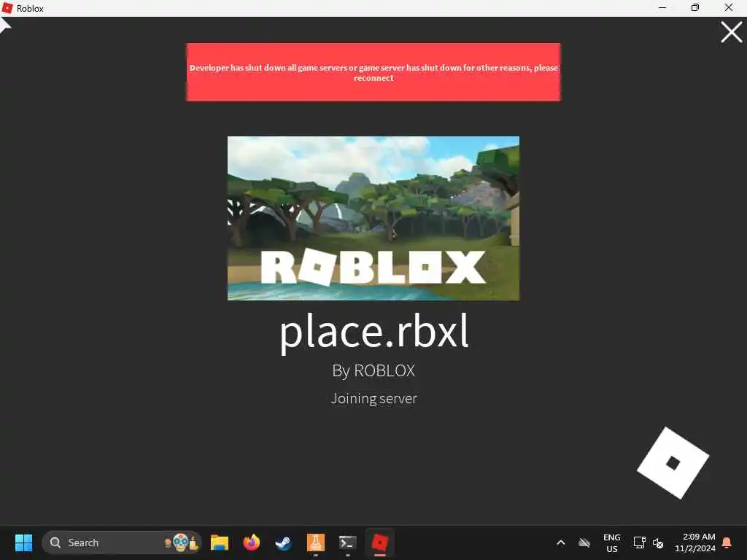Open the notification bell in the taskbar
The width and height of the screenshot is (747, 560).
point(727,542)
